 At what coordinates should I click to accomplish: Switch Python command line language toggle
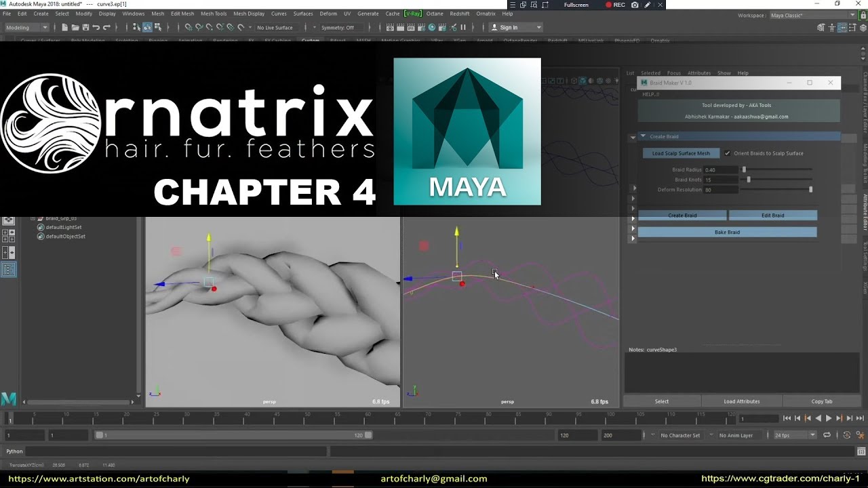(x=14, y=451)
